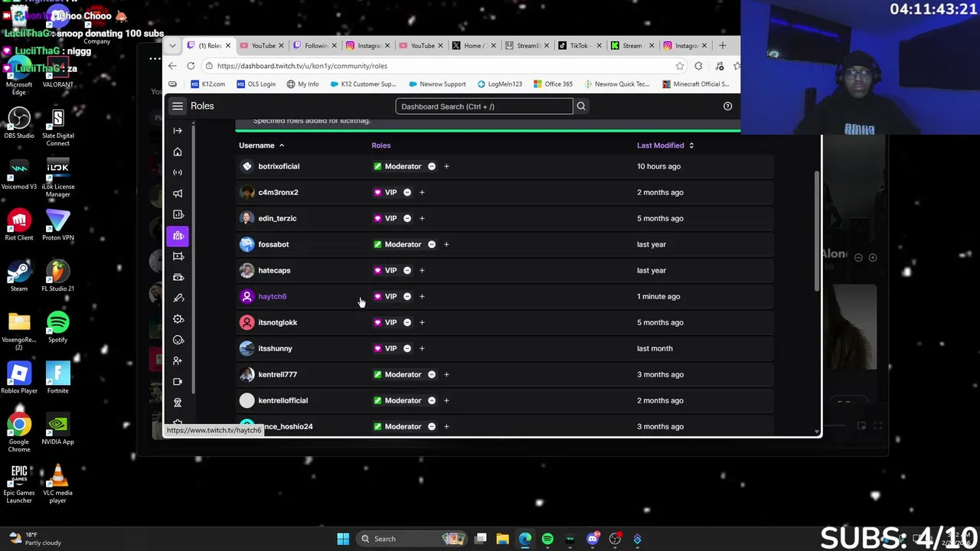Open the Settings gear icon in sidebar

click(x=178, y=319)
